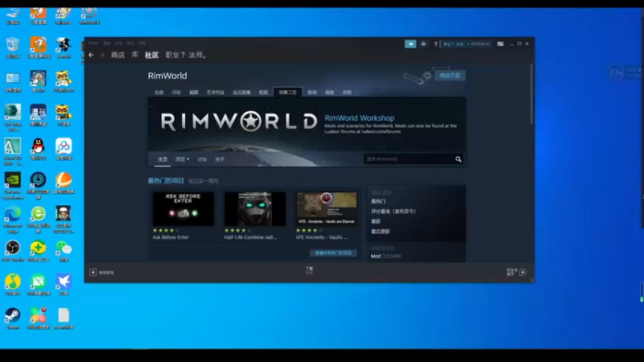Screen dimensions: 644x362
Task: Go back with the Steam back arrow
Action: coord(91,55)
